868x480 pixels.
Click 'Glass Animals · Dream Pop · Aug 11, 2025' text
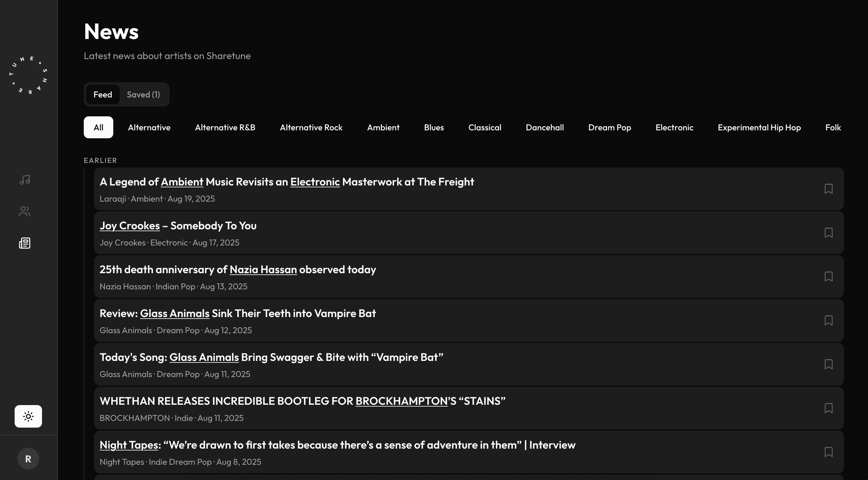coord(175,374)
